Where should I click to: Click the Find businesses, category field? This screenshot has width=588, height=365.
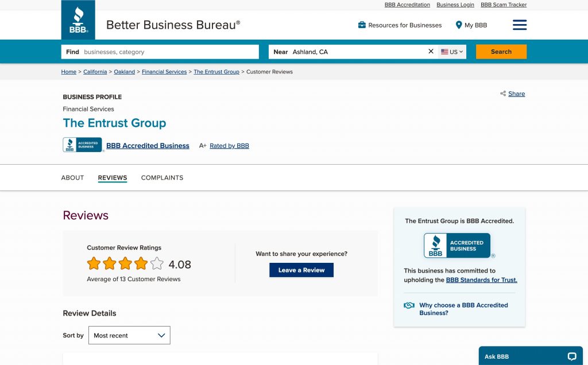[169, 52]
